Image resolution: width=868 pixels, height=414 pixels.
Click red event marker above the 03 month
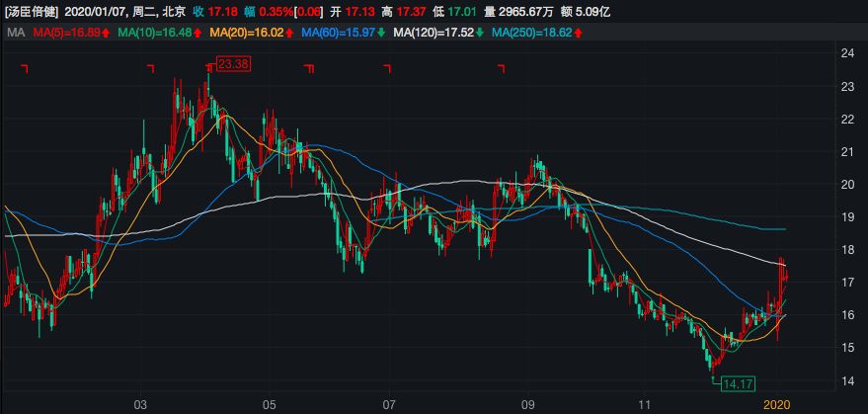(151, 68)
